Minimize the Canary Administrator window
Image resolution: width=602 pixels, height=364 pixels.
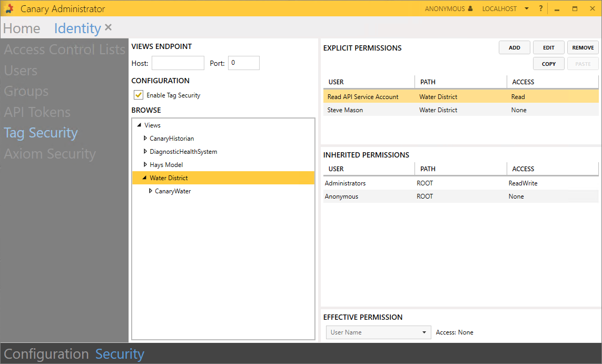557,9
